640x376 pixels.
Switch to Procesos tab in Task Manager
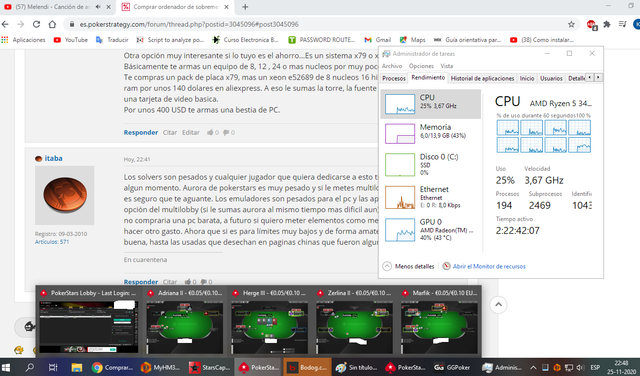(x=394, y=78)
